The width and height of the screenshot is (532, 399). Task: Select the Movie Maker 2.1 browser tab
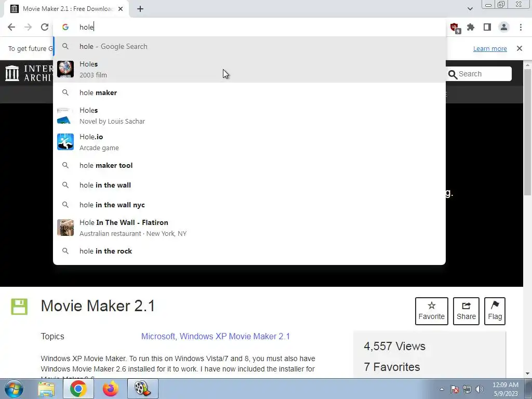pyautogui.click(x=66, y=9)
